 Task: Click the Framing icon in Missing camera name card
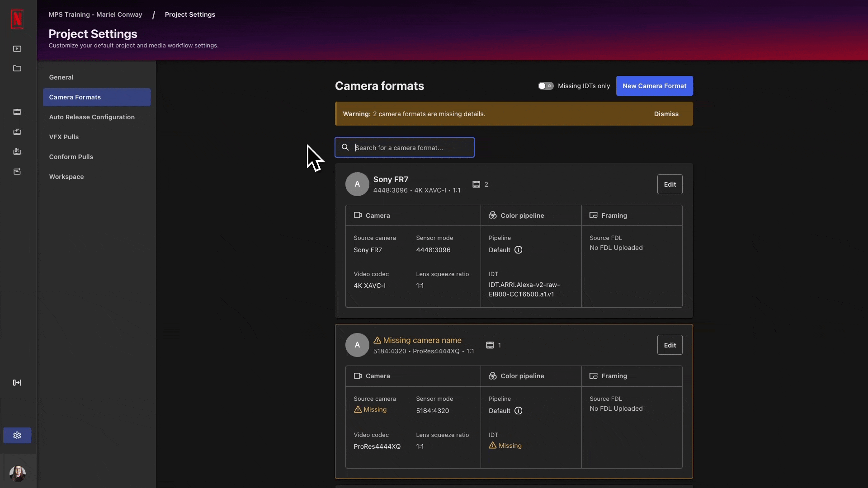594,376
